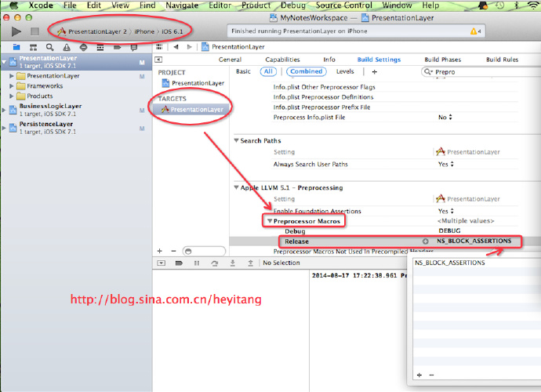541x392 pixels.
Task: Click the build settings search field
Action: tap(481, 72)
